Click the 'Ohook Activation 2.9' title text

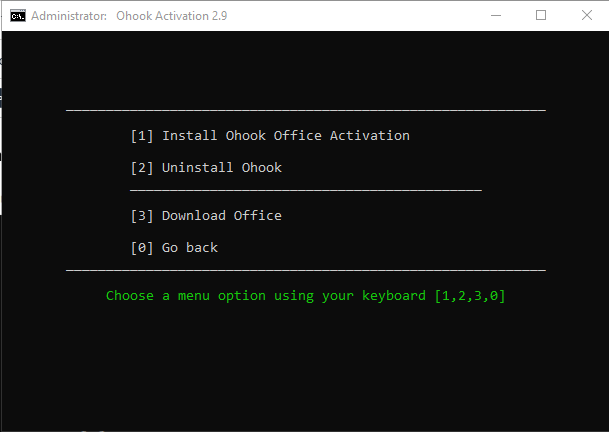(140, 16)
